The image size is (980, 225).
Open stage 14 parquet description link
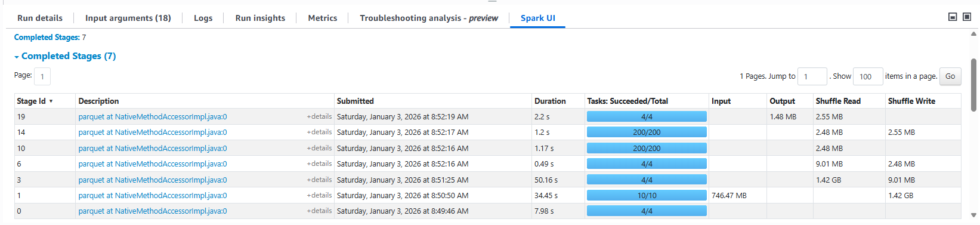pos(153,132)
